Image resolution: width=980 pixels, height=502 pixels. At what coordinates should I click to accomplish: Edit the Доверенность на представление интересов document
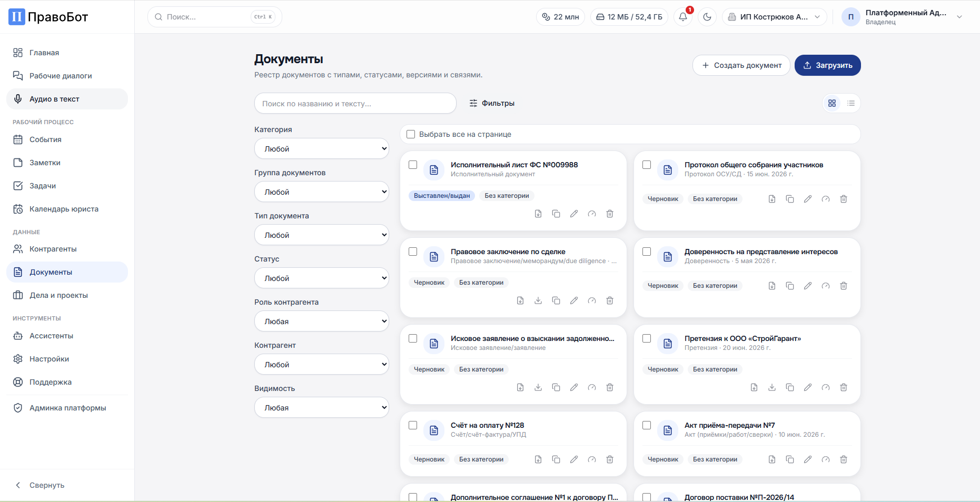point(808,286)
